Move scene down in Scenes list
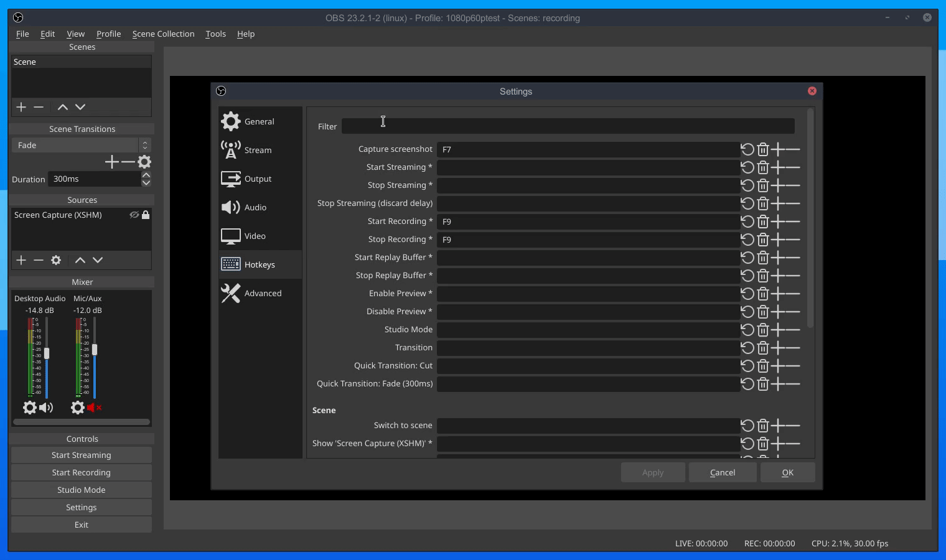This screenshot has width=946, height=560. pos(80,107)
